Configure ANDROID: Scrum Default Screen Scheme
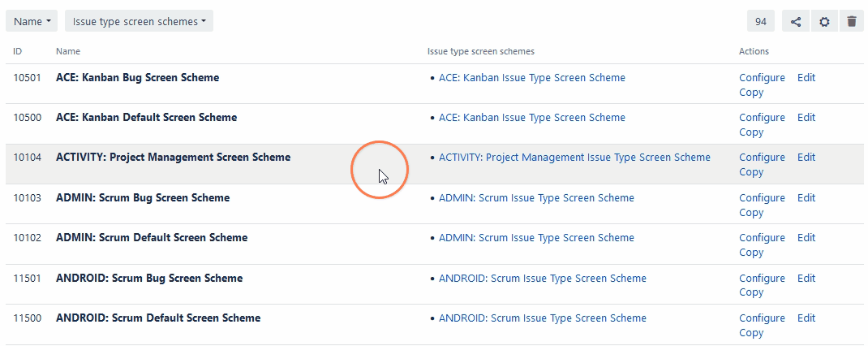This screenshot has height=346, width=868. pyautogui.click(x=762, y=318)
